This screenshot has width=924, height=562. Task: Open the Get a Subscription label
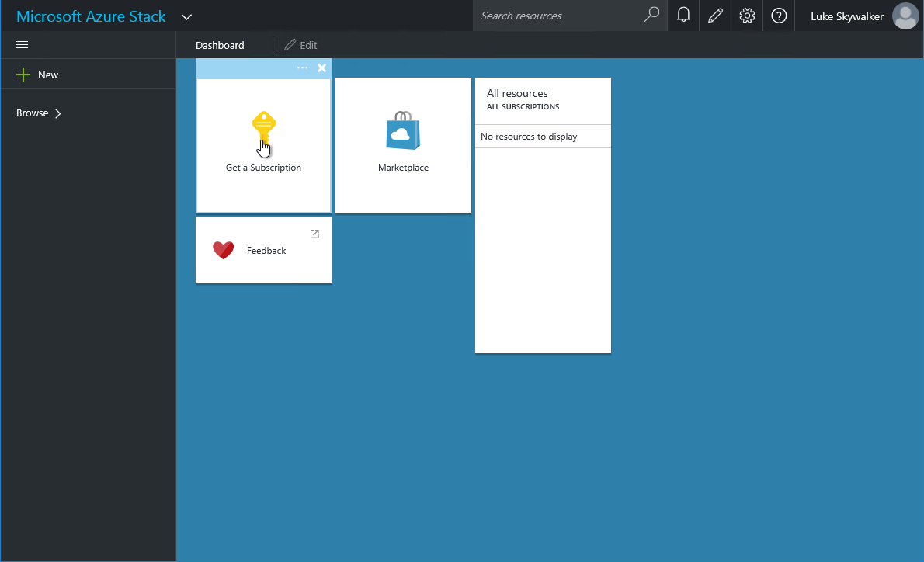263,168
